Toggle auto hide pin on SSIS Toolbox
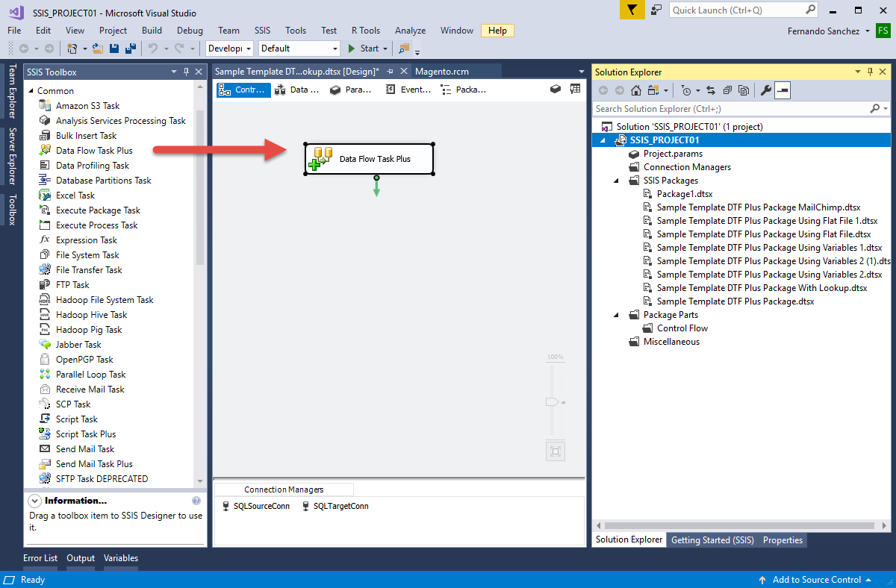The image size is (896, 588). (185, 72)
